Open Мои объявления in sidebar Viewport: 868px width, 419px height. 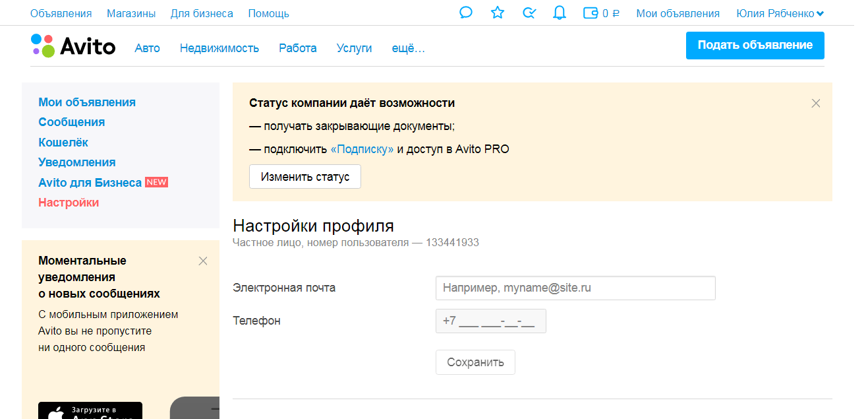(87, 102)
